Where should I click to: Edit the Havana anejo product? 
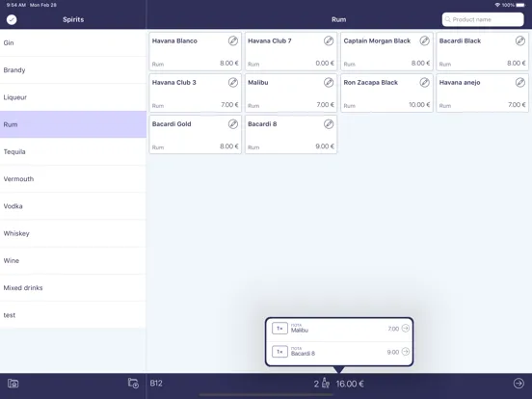[x=520, y=83]
